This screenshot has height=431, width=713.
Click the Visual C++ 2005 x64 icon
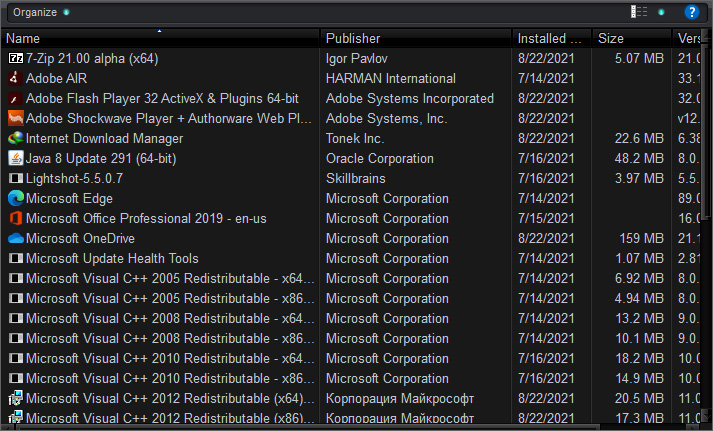pyautogui.click(x=16, y=278)
